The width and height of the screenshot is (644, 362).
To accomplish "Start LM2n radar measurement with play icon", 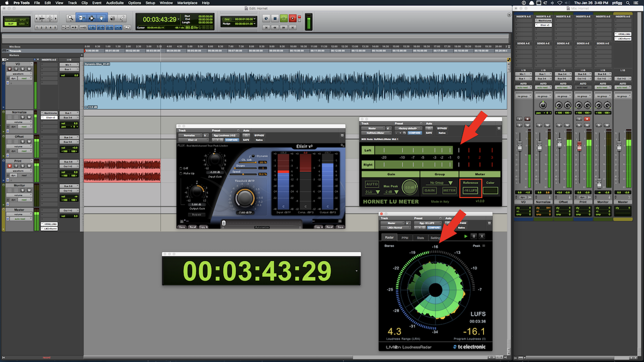I will (x=466, y=236).
